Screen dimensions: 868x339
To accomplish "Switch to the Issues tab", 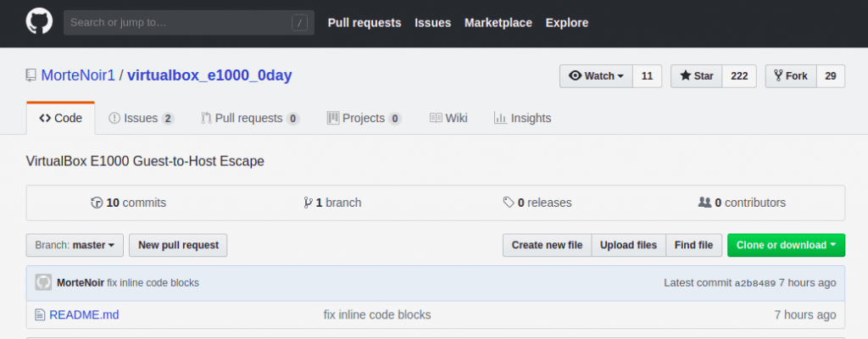I will pos(142,118).
